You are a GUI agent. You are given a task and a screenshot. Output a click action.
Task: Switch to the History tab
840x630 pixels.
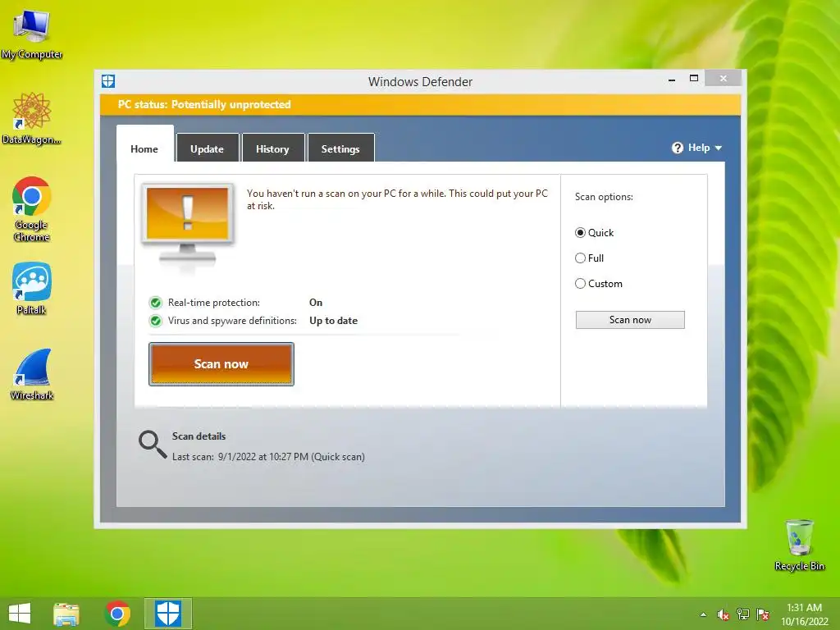[272, 149]
